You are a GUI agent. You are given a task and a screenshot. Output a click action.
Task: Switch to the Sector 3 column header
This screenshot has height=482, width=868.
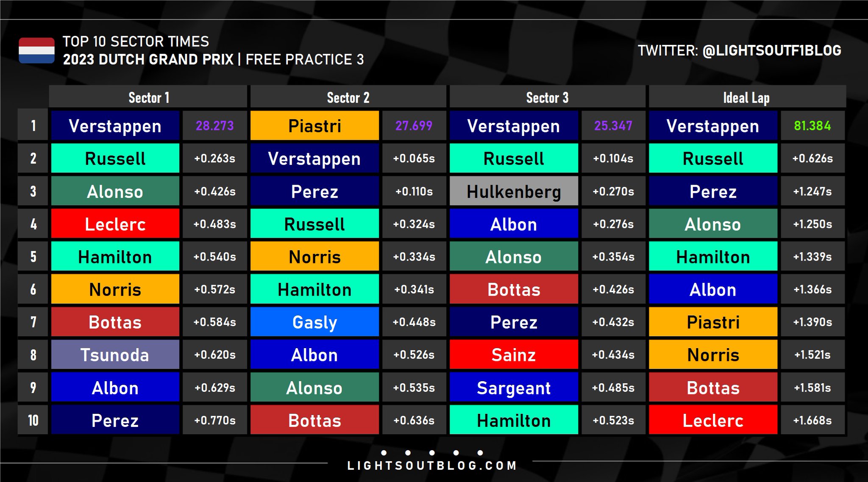point(547,97)
